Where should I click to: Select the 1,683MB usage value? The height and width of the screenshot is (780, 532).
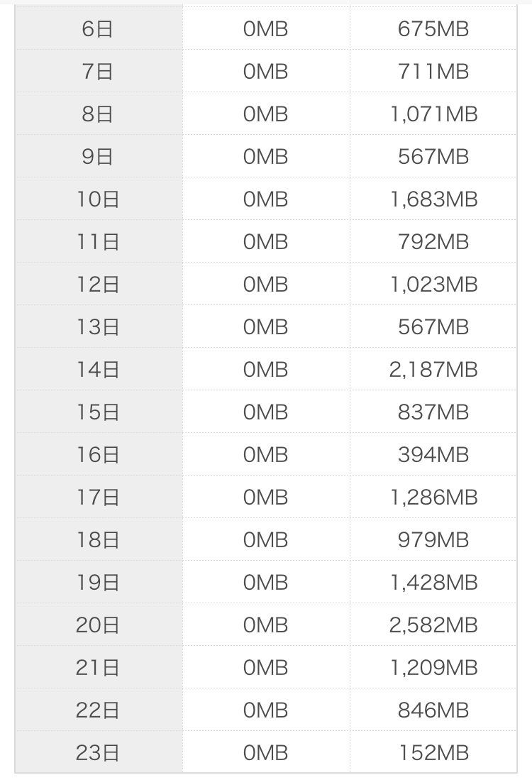[x=433, y=199]
